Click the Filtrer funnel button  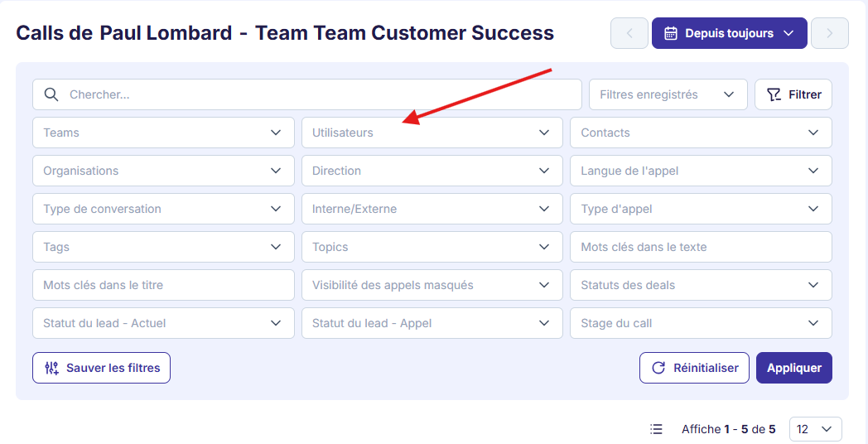tap(793, 94)
